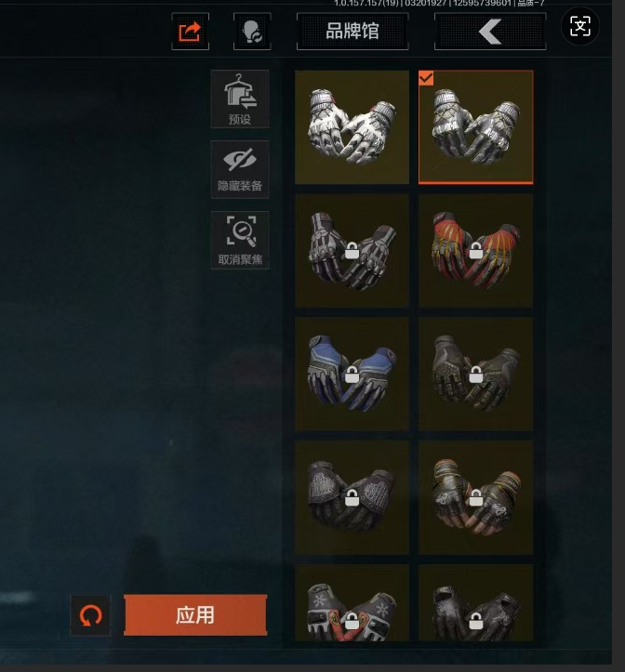Select locked black leather gloves

click(x=475, y=603)
